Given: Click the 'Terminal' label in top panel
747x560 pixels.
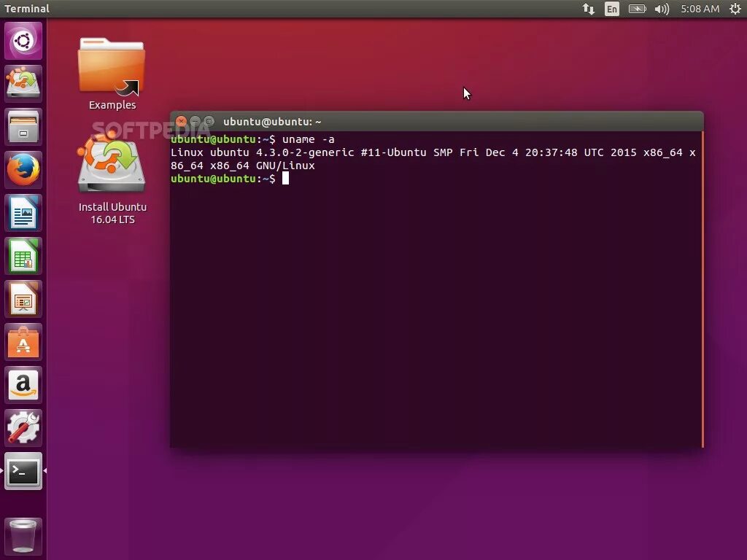Looking at the screenshot, I should click(x=27, y=9).
